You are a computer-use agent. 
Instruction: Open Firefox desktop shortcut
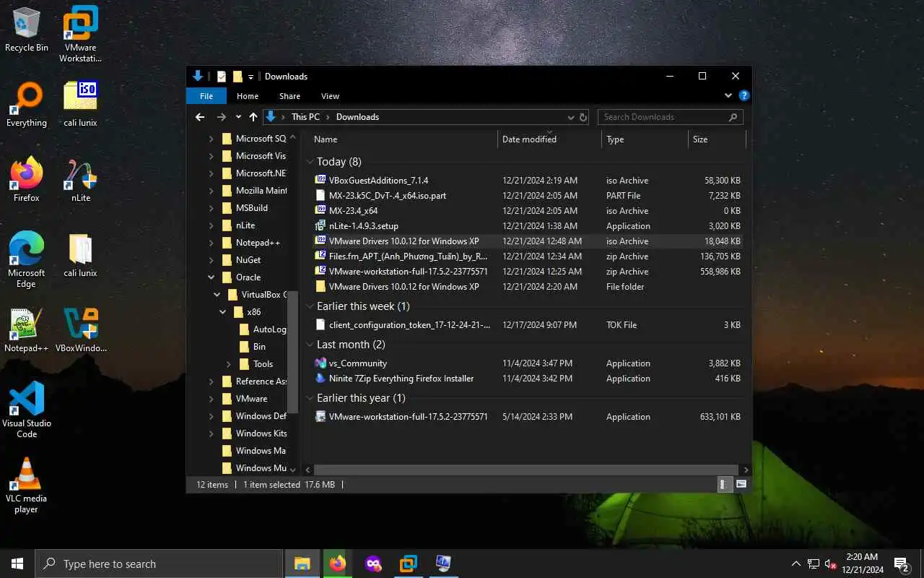[x=27, y=180]
